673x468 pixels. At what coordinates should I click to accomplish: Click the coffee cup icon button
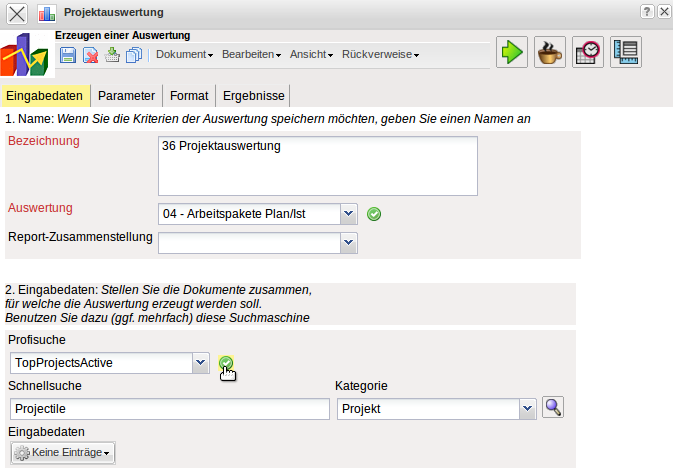(x=550, y=53)
